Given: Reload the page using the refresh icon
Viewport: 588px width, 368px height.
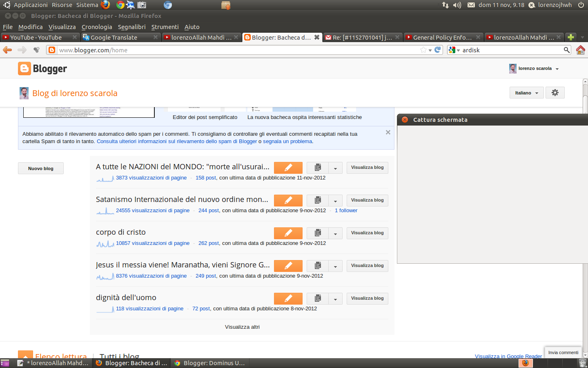Looking at the screenshot, I should coord(438,50).
